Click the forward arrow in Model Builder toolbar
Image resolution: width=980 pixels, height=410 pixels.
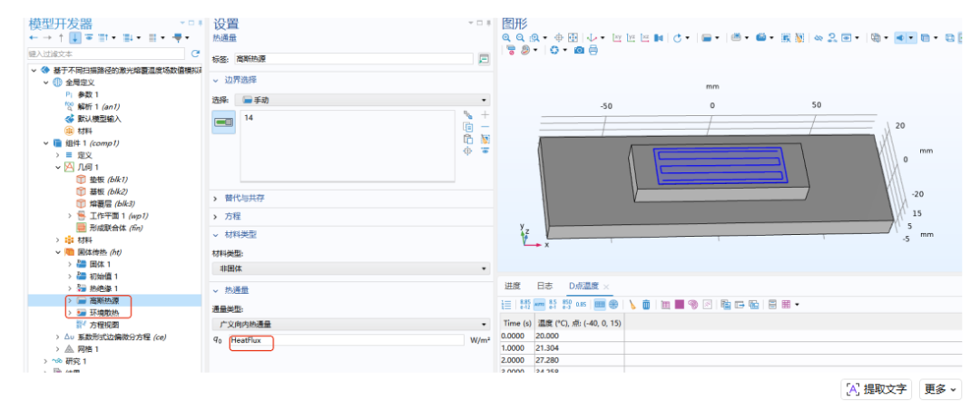click(47, 38)
